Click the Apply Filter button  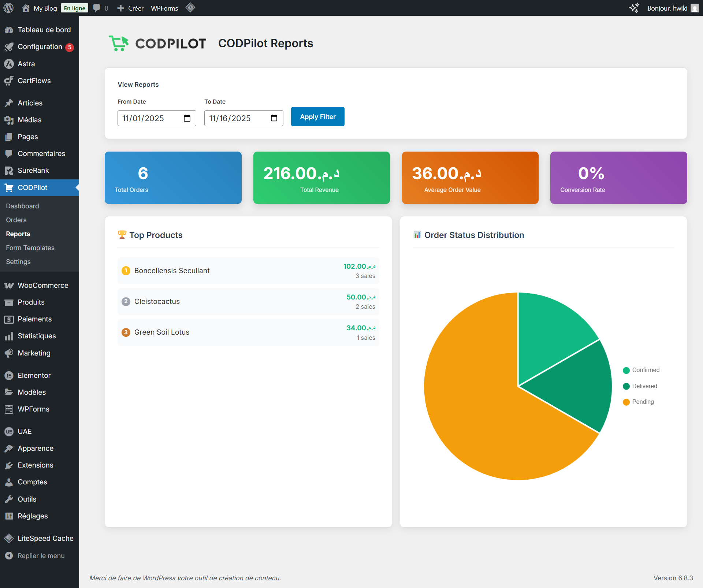(317, 117)
